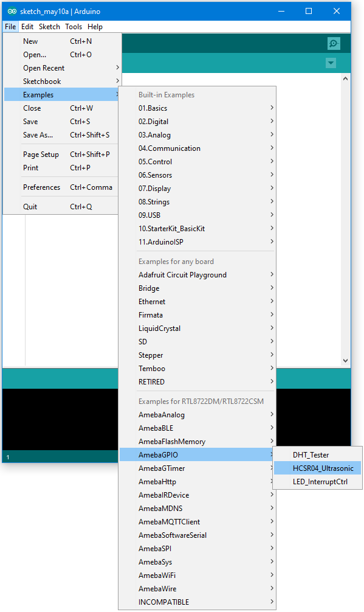Open AmebaBLE examples submenu

point(197,428)
